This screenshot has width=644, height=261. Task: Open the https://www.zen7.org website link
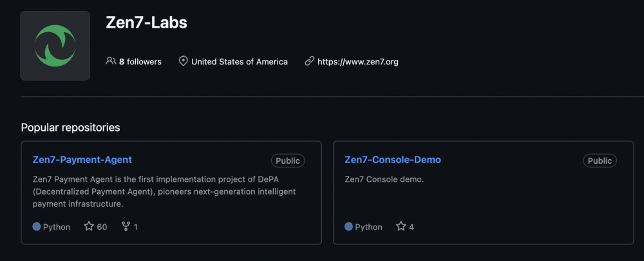click(x=357, y=62)
